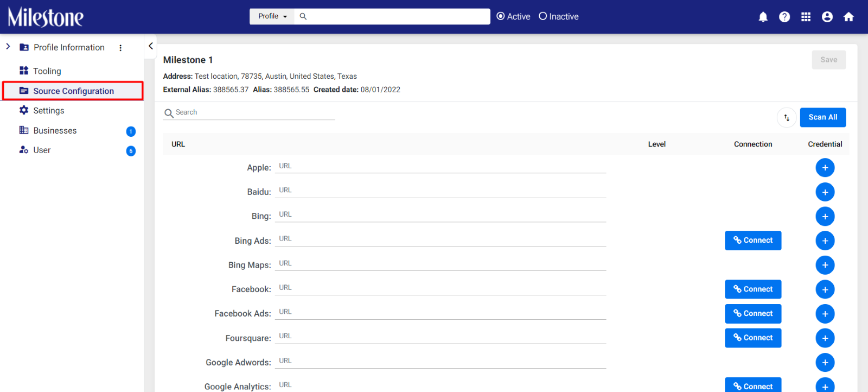Add credential for Bing Ads row
The height and width of the screenshot is (392, 868).
pos(825,241)
